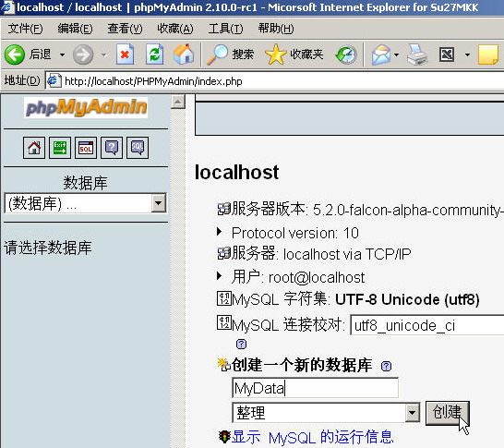The image size is (504, 448).
Task: Open the 帮助(H) menu
Action: pos(276,29)
